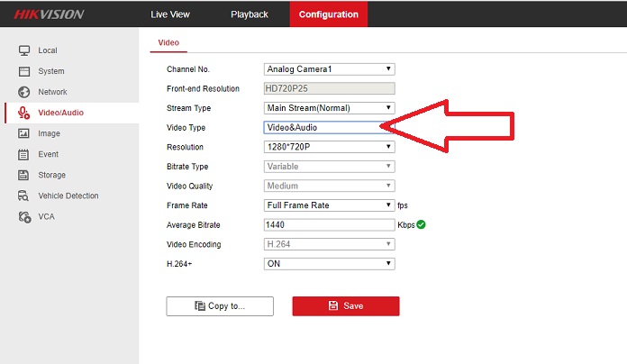The width and height of the screenshot is (627, 364).
Task: Select the Network globe icon
Action: (24, 92)
